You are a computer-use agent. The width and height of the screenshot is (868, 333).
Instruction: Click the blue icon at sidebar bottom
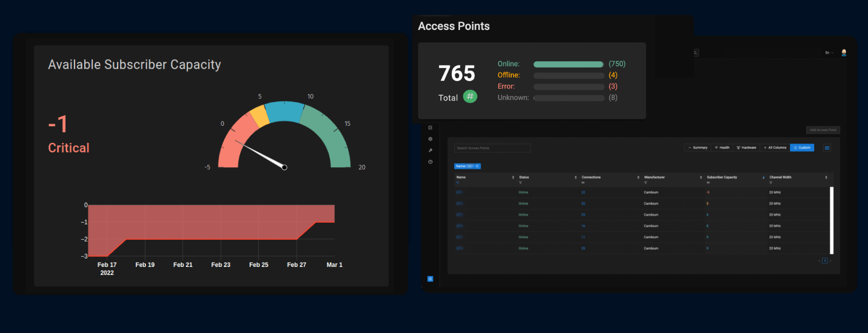click(430, 279)
